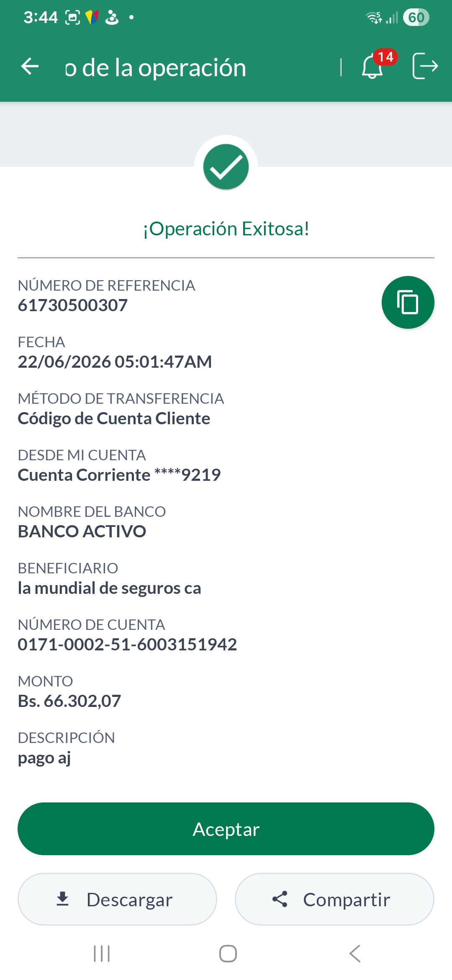Image resolution: width=452 pixels, height=980 pixels.
Task: Go back with the header arrow
Action: (x=30, y=67)
